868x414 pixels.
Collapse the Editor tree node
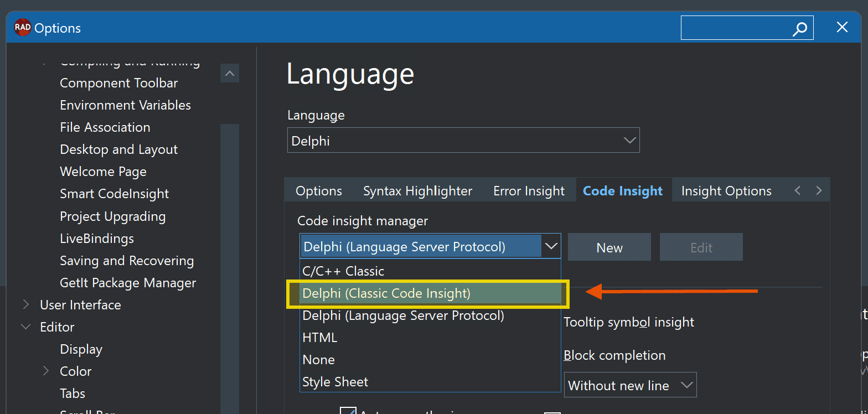point(26,327)
